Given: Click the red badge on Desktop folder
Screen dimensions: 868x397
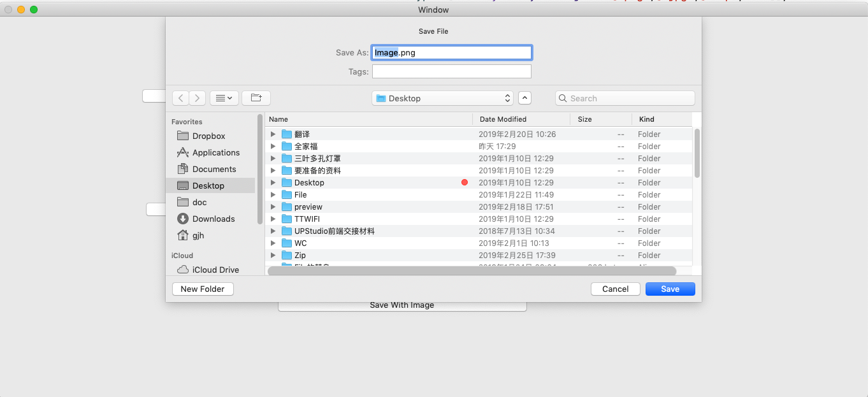Looking at the screenshot, I should point(465,182).
